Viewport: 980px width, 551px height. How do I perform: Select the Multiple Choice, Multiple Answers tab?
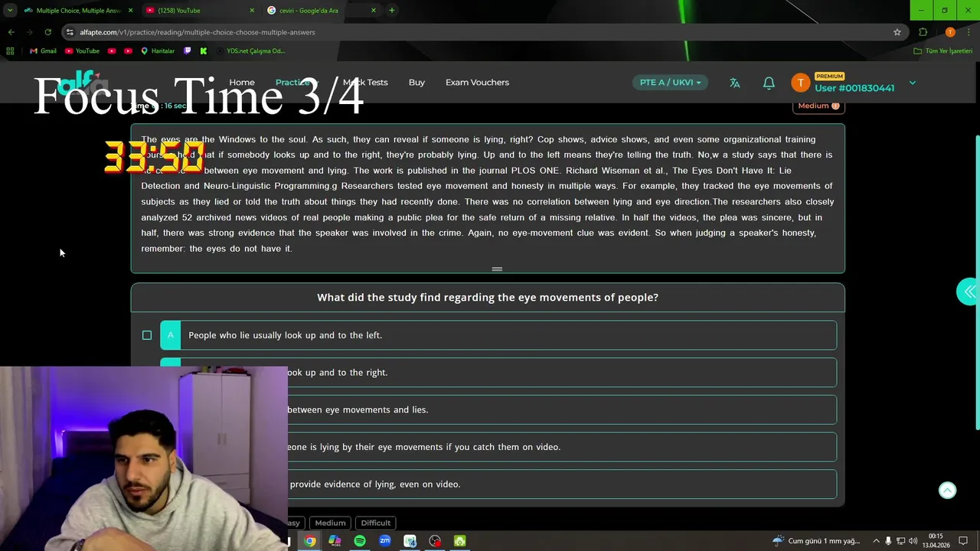[78, 11]
